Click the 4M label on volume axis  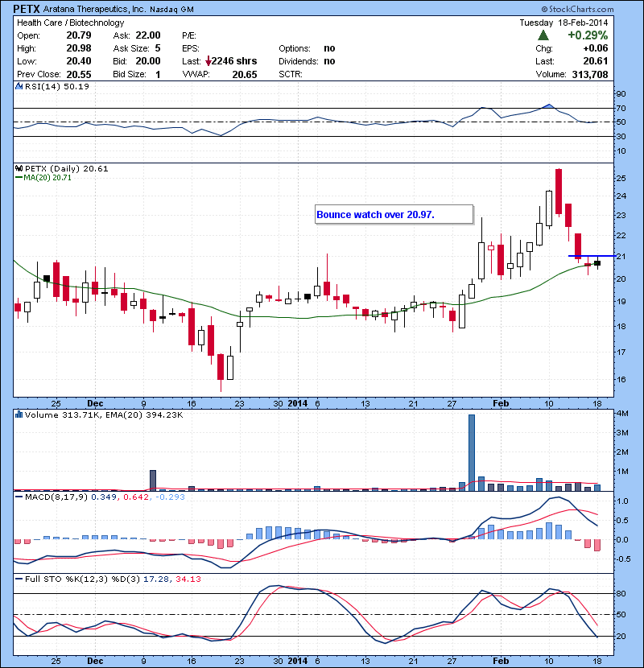tap(622, 413)
